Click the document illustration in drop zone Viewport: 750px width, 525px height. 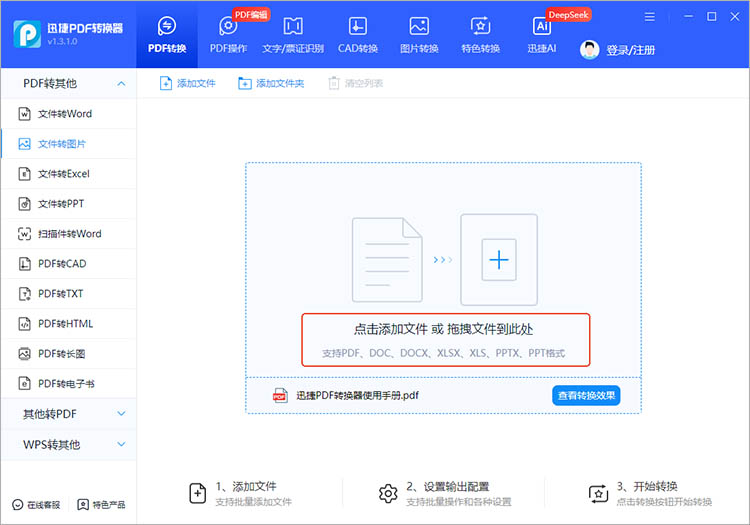pos(387,260)
